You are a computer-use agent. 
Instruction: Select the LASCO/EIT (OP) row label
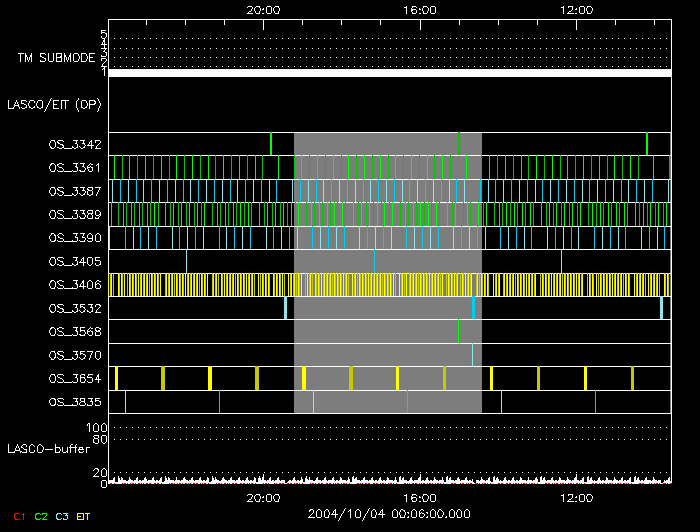[x=54, y=105]
